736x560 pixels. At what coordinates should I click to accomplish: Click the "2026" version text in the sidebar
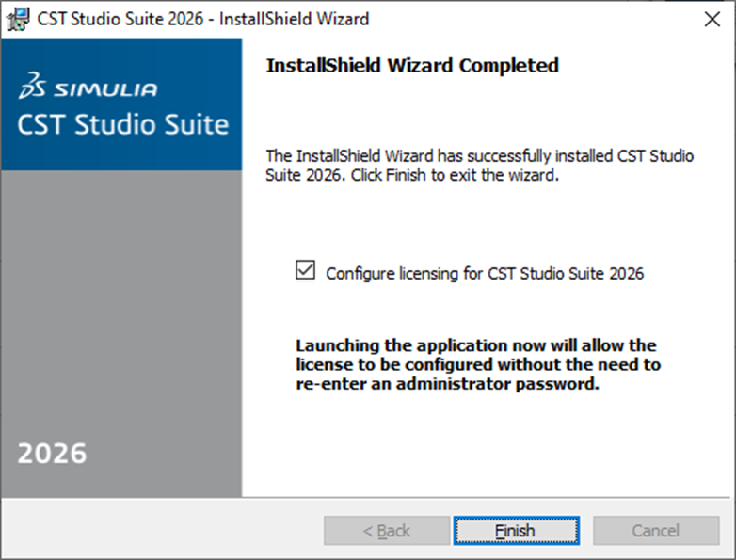(53, 453)
